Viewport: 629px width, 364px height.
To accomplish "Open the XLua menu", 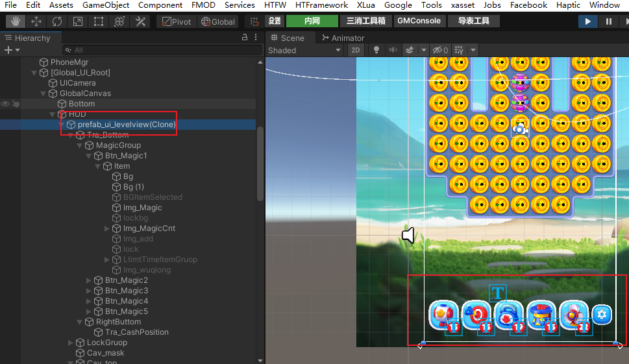I will 366,5.
